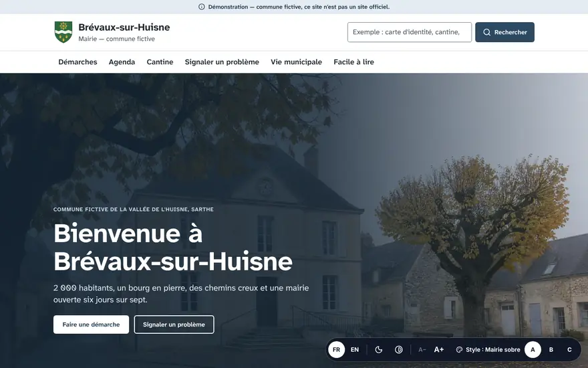The image size is (588, 368).
Task: Go to Cantine section
Action: [160, 62]
